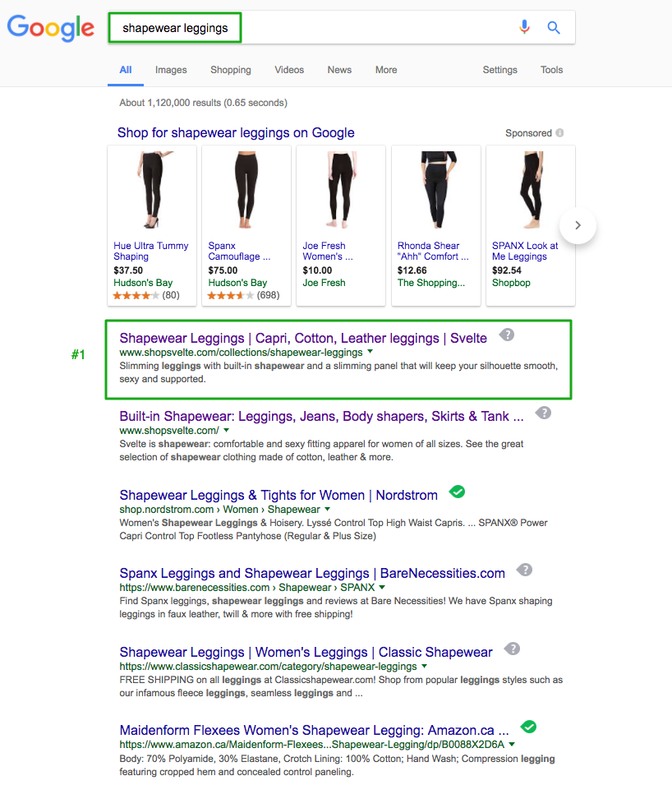Open dropdown arrow after shop.nordstrom.com breadcrumb
This screenshot has width=672, height=799.
coord(327,509)
